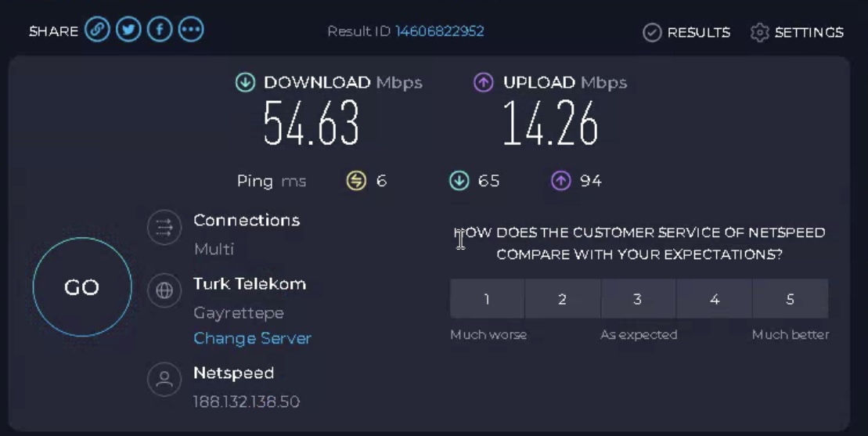
Task: Click the download arrow icon
Action: coord(246,82)
